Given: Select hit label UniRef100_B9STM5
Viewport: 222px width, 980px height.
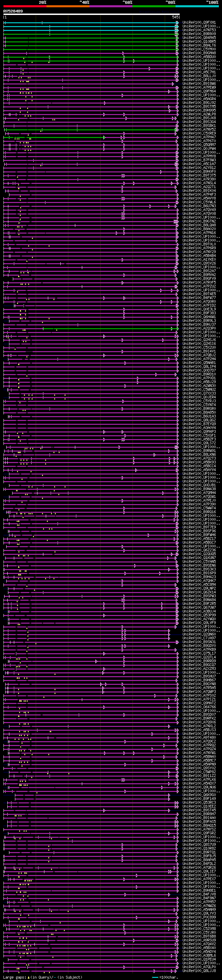Looking at the screenshot, I should pyautogui.click(x=199, y=106).
